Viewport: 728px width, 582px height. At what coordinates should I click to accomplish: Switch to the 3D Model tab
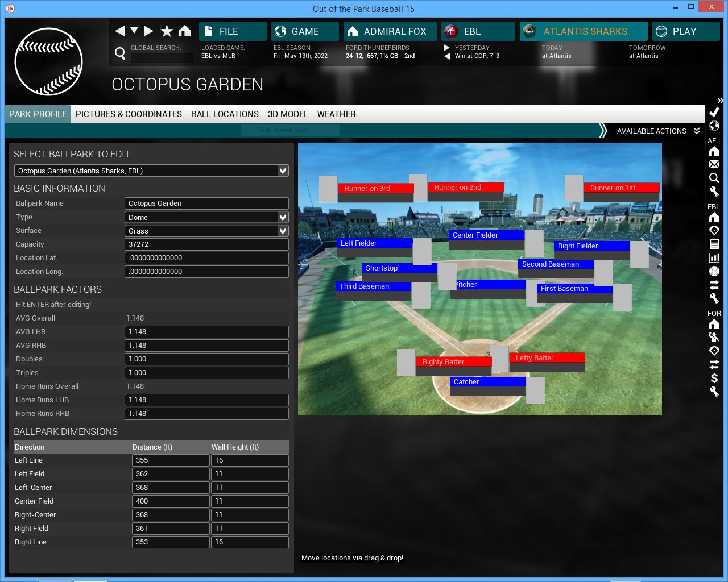(288, 114)
